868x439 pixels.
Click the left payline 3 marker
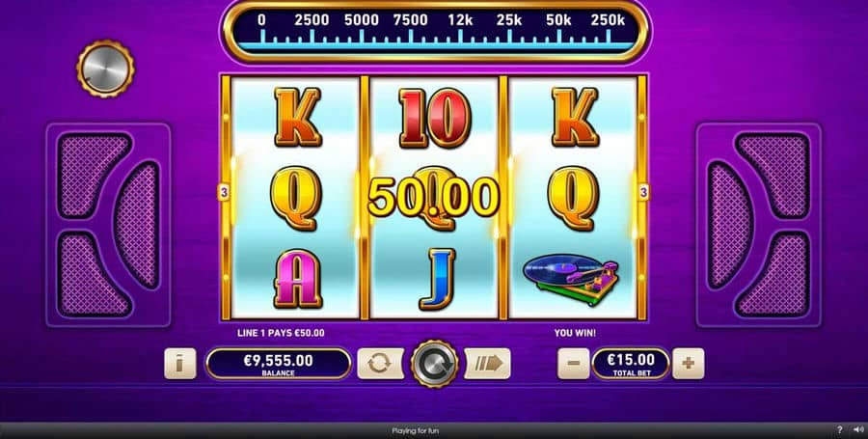[223, 193]
